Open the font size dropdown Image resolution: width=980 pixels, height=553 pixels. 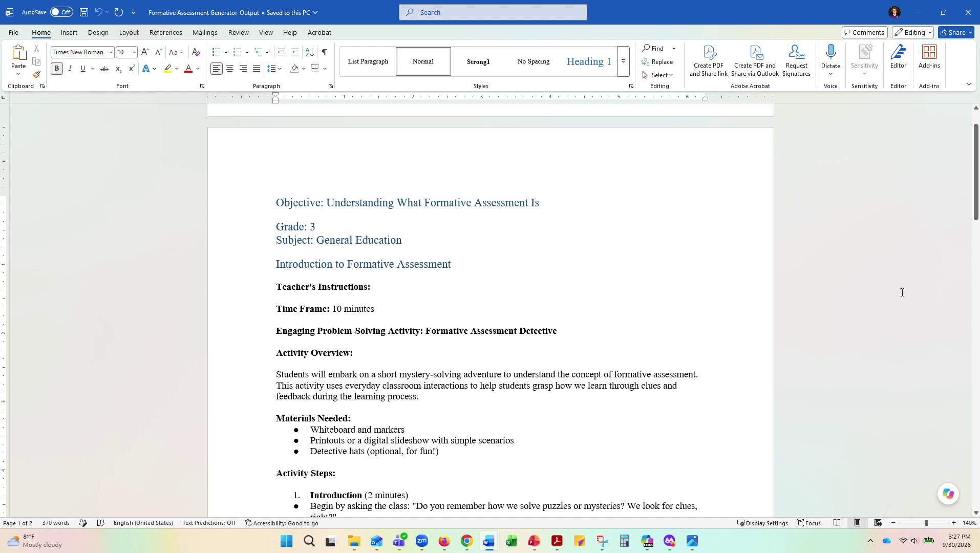pyautogui.click(x=134, y=52)
